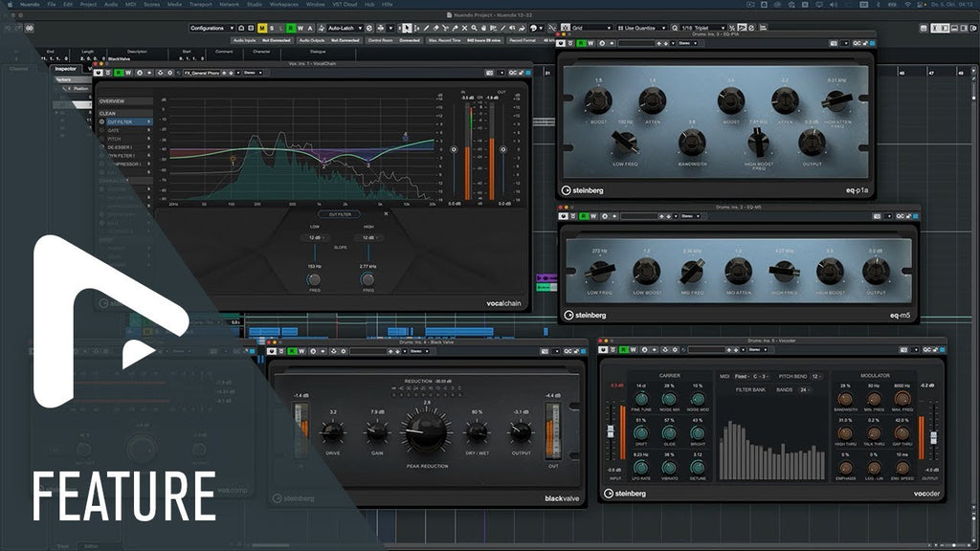The image size is (980, 551).
Task: Open the Configurations dropdown
Action: [x=212, y=28]
